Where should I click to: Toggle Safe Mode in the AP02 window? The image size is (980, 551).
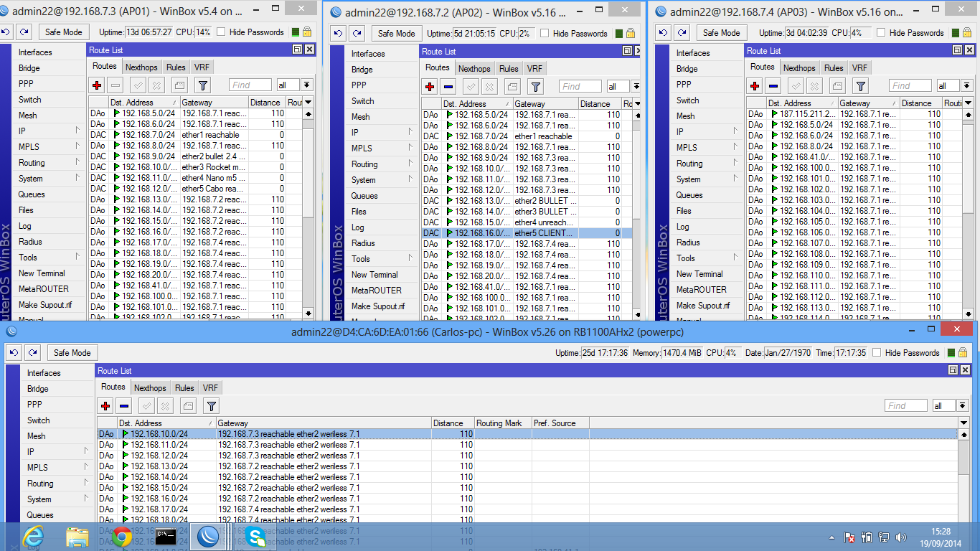click(396, 34)
